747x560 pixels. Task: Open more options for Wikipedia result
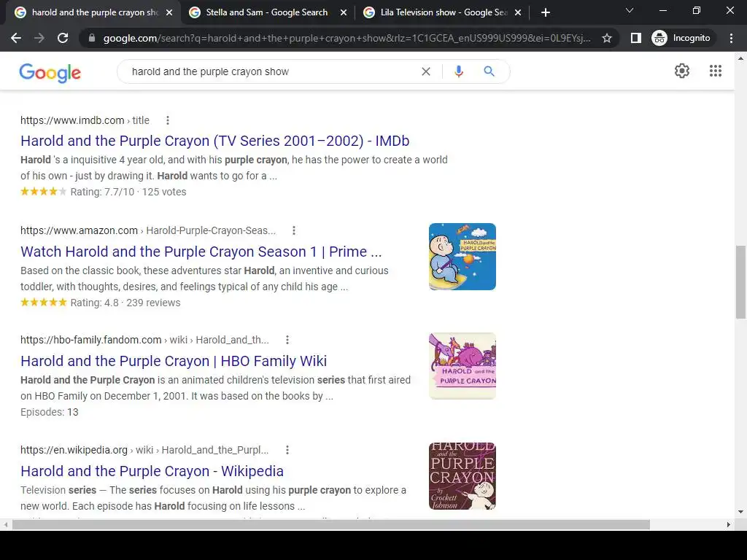[x=287, y=450]
